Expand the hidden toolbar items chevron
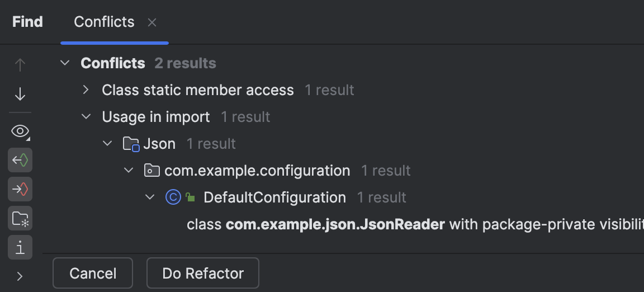 pyautogui.click(x=20, y=276)
